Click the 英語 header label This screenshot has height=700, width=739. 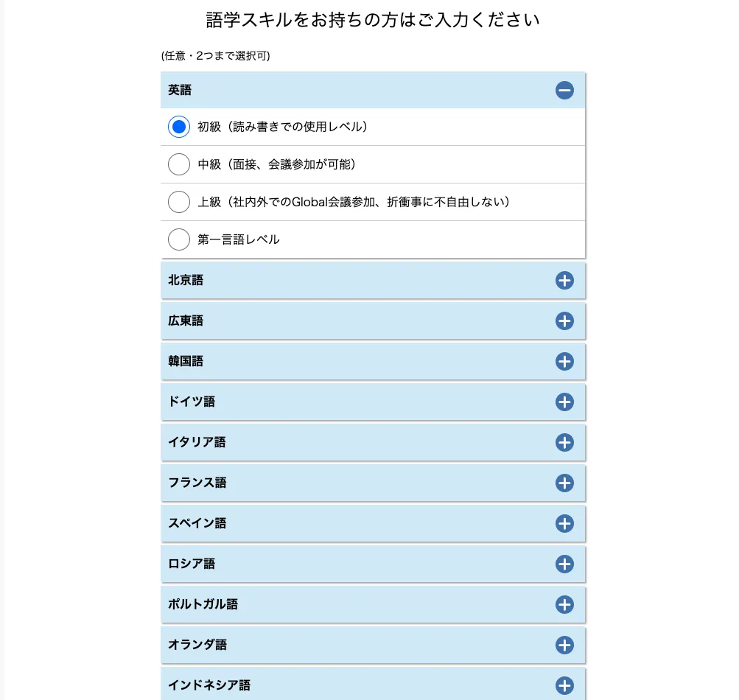tap(180, 90)
